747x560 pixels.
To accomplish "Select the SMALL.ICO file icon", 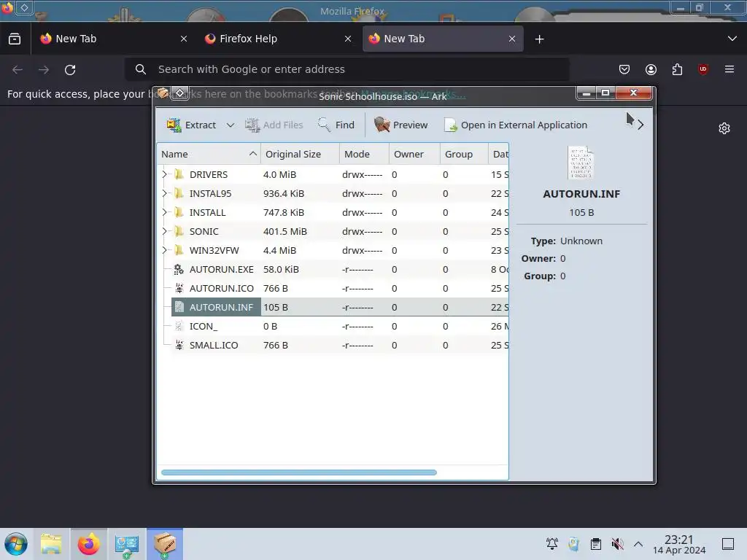I will (179, 345).
